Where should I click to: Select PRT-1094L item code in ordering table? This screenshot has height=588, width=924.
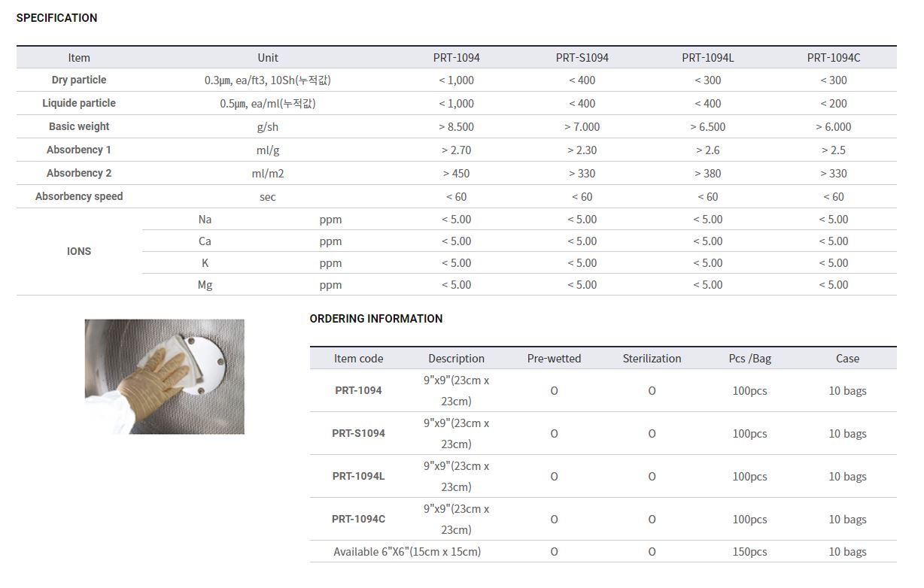click(x=358, y=476)
